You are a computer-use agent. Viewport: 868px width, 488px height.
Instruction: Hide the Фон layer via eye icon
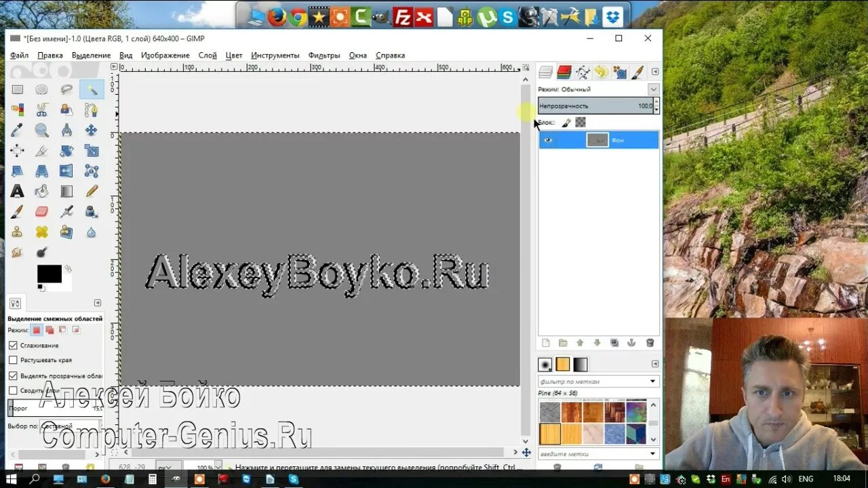click(x=548, y=140)
